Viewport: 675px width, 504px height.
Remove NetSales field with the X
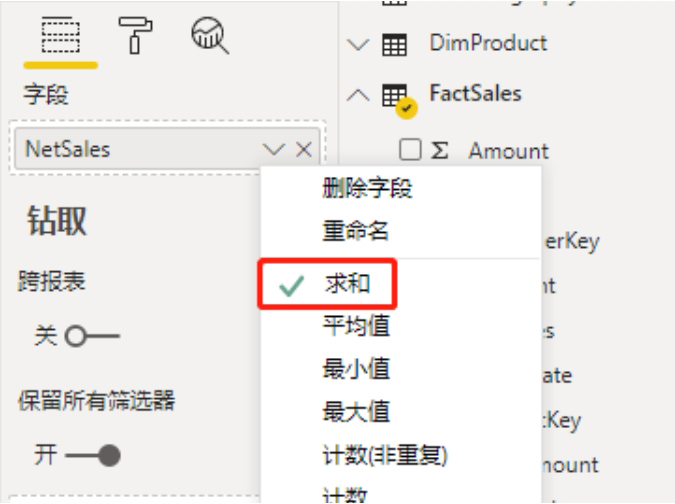coord(304,150)
